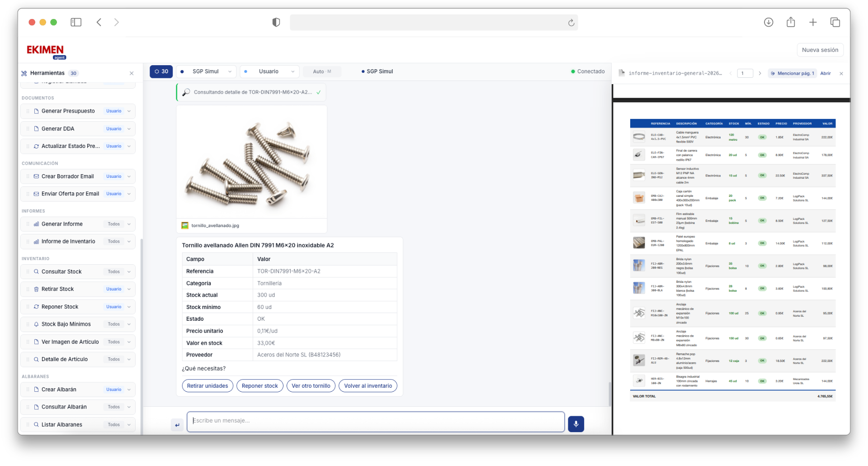This screenshot has width=868, height=466.
Task: Select the Crear Albarán tool
Action: [59, 390]
